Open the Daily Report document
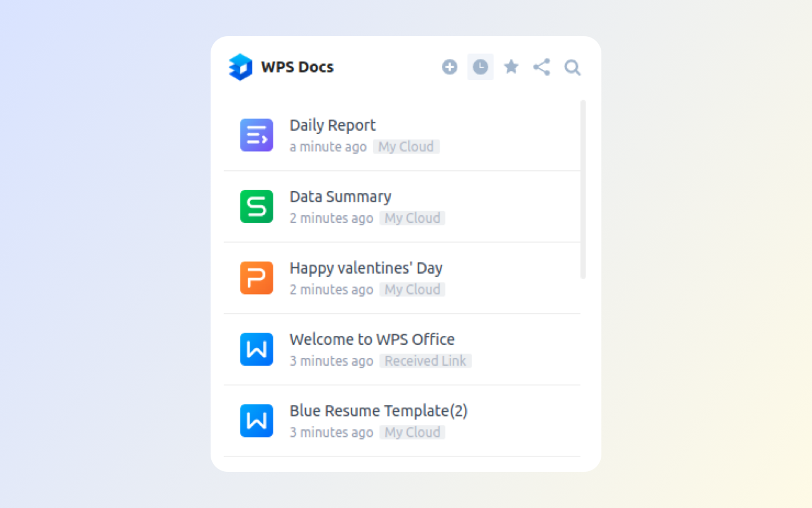 pos(402,135)
